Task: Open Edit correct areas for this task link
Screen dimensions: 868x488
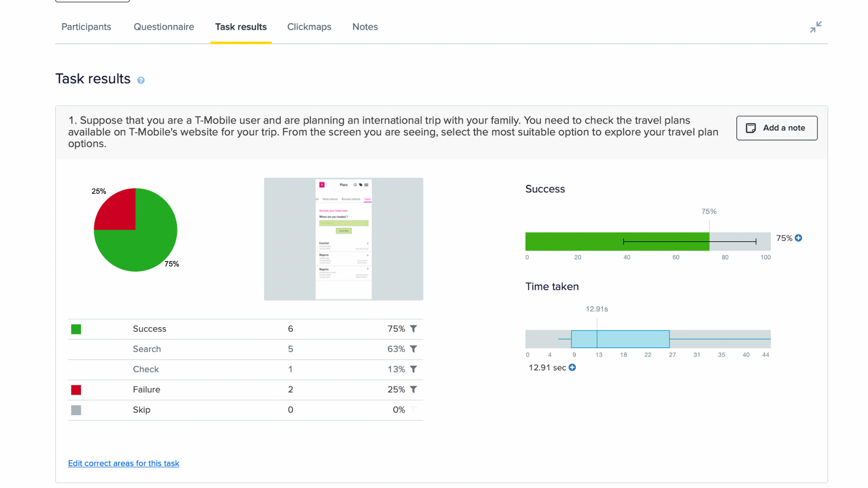Action: coord(123,464)
